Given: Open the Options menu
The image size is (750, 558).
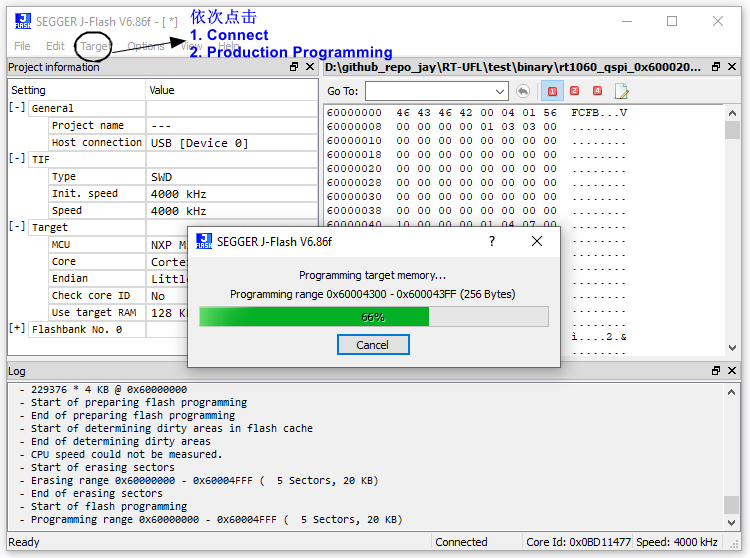Looking at the screenshot, I should (x=145, y=46).
